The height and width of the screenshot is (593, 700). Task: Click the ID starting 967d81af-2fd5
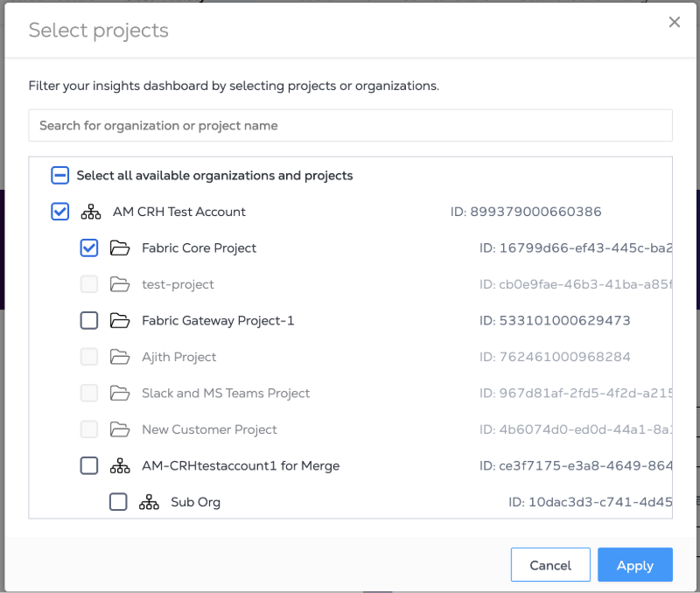point(576,393)
